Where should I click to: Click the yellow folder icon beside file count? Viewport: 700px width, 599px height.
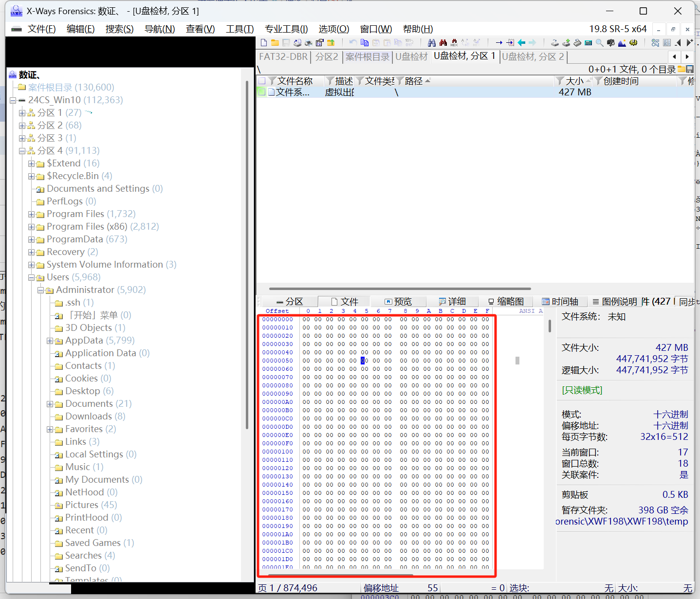(682, 70)
